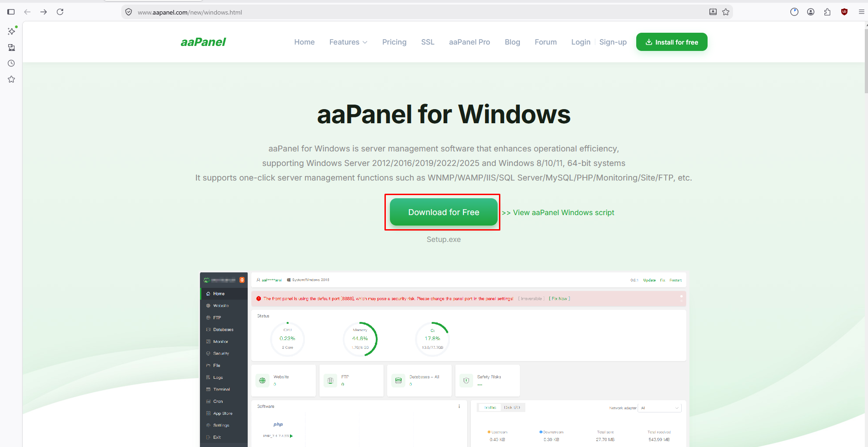Bookmark this page with the address bar star
Image resolution: width=868 pixels, height=447 pixels.
pos(726,12)
